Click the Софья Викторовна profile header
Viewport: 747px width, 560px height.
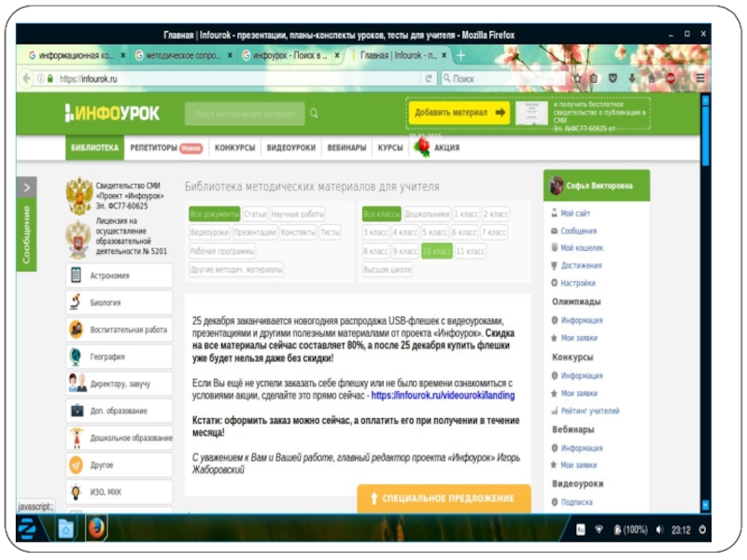tap(597, 186)
